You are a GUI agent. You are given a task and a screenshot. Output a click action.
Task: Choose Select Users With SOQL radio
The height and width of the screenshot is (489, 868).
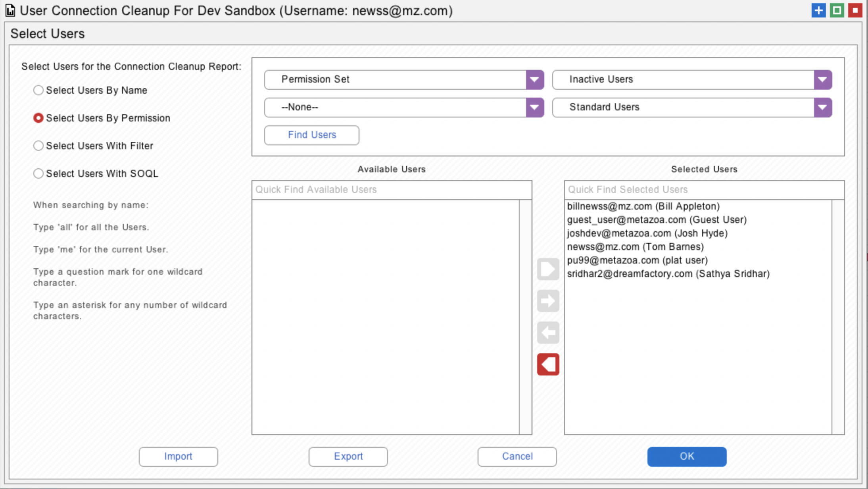click(38, 174)
